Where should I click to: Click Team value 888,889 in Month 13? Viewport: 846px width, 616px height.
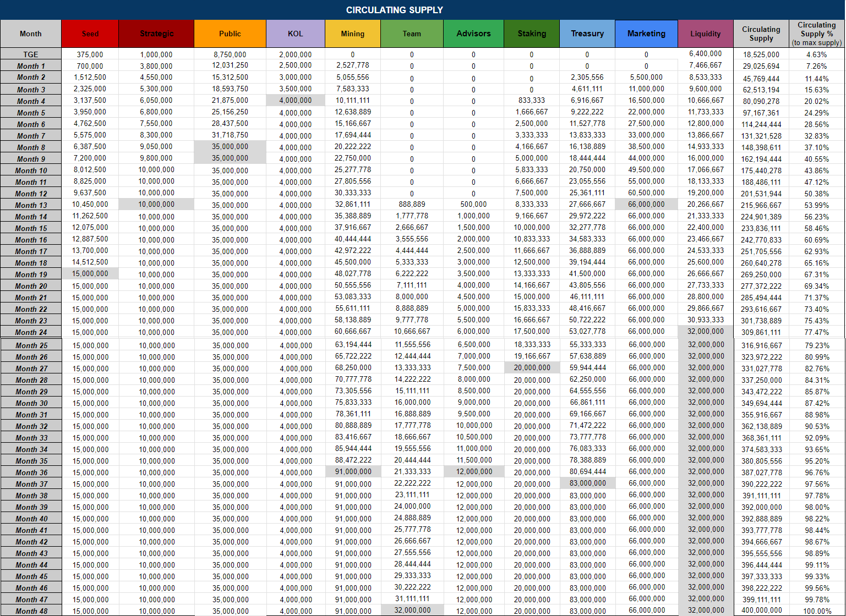(x=412, y=204)
